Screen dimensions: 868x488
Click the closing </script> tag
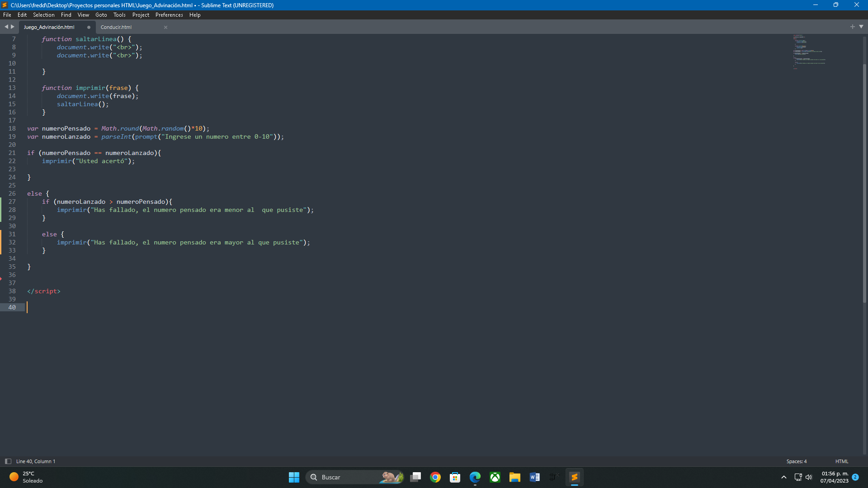pyautogui.click(x=44, y=291)
